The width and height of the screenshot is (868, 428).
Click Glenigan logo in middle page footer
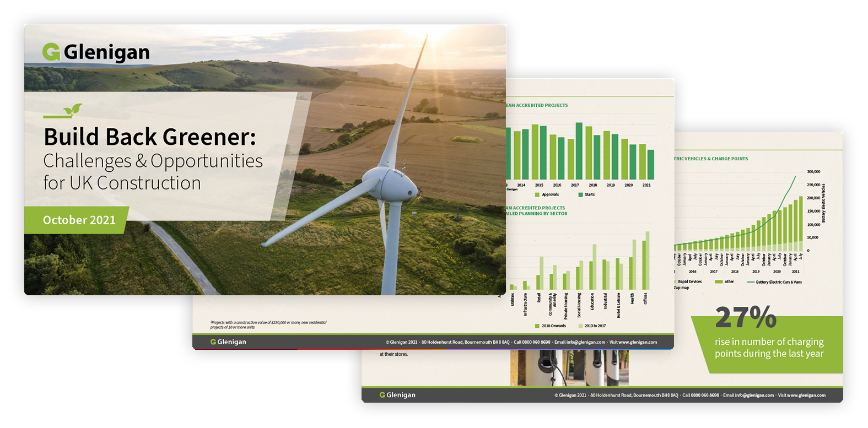tap(228, 342)
